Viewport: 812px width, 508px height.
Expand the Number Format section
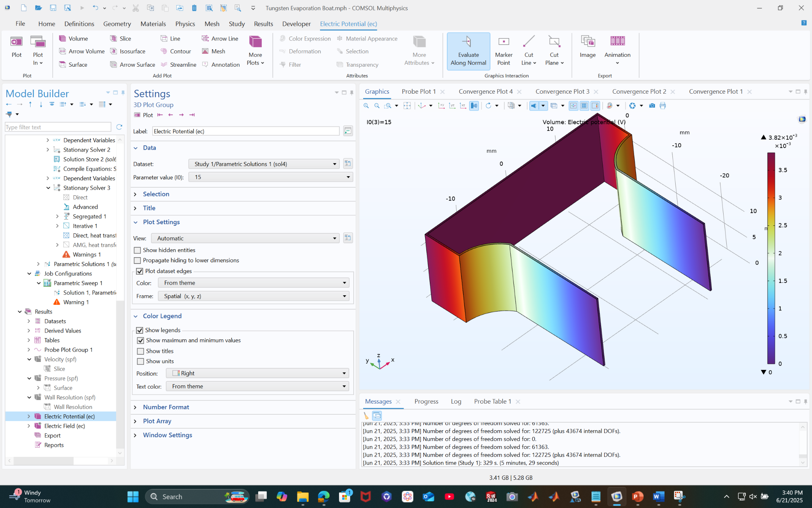coord(166,407)
